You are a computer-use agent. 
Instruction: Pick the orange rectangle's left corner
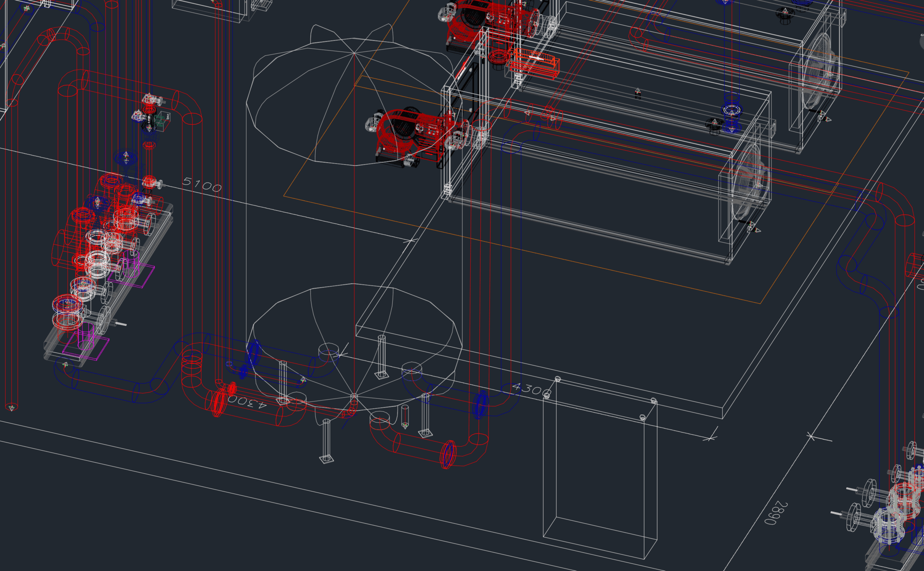[284, 195]
